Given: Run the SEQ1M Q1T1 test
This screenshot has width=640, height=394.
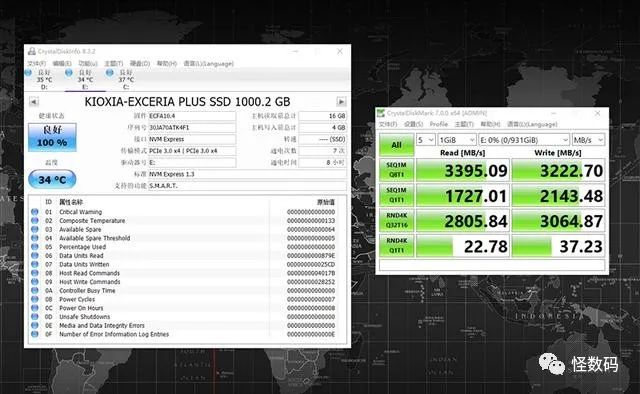Looking at the screenshot, I should [396, 195].
